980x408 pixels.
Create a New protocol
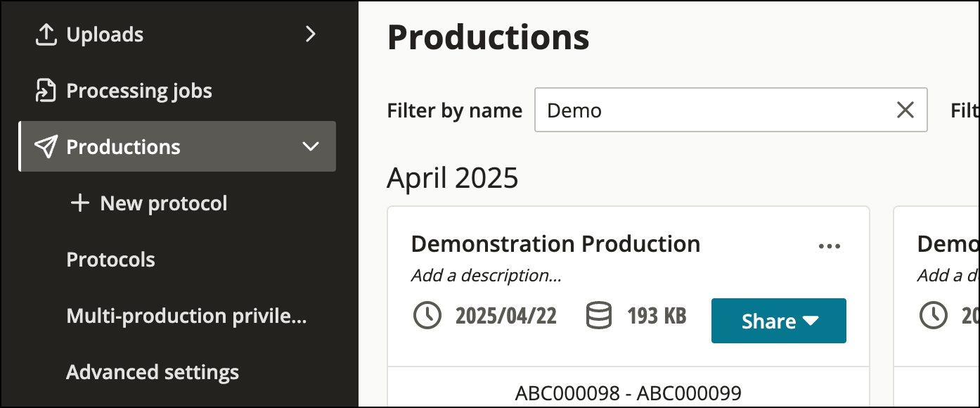point(149,203)
